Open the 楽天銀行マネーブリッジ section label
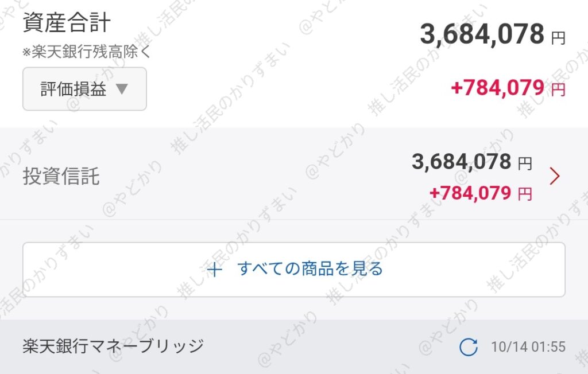 tap(113, 346)
